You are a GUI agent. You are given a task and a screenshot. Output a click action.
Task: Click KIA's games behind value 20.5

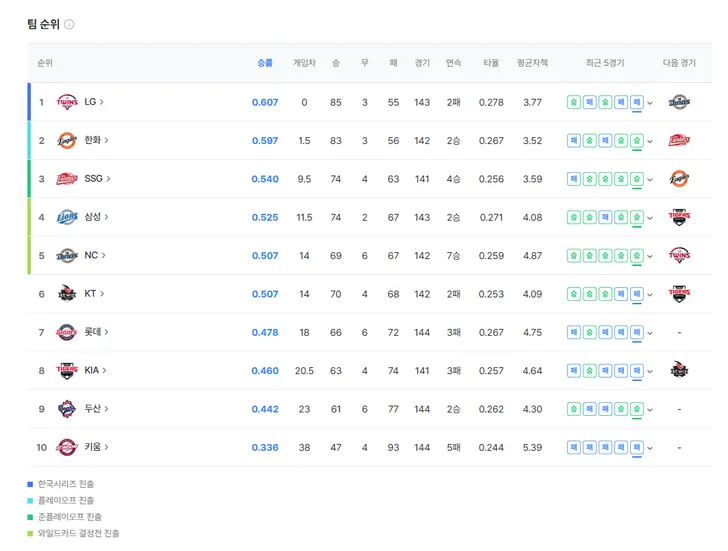304,371
